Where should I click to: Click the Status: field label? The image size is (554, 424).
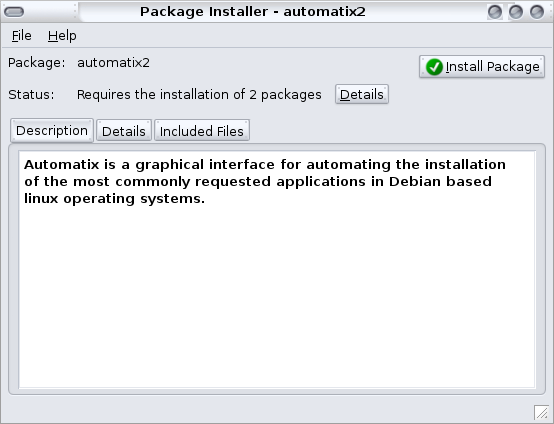pyautogui.click(x=31, y=95)
